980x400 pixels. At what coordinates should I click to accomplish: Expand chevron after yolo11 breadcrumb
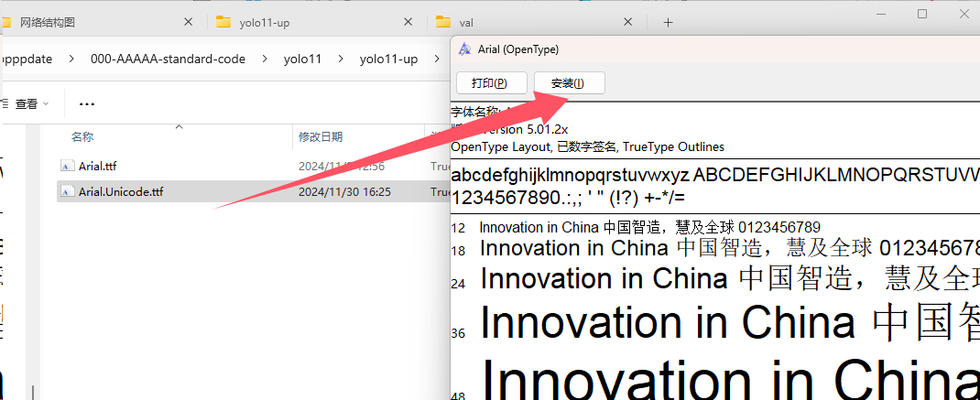(x=342, y=59)
